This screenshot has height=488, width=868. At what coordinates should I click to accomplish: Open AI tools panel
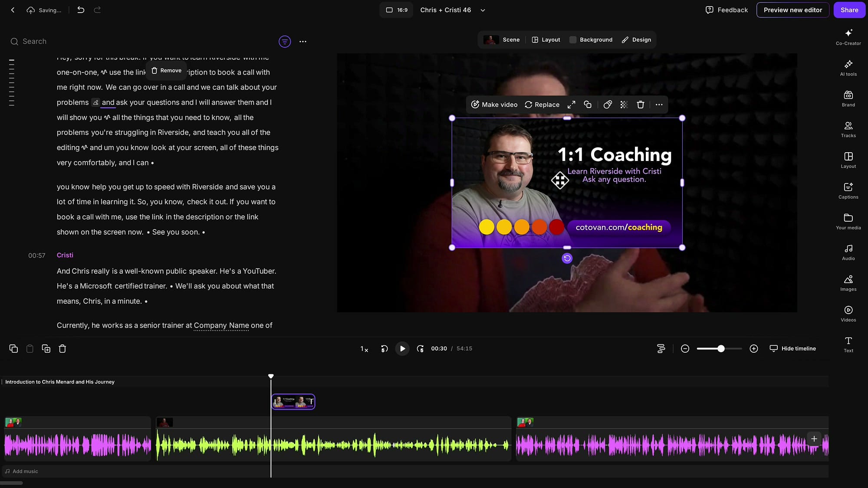tap(848, 68)
